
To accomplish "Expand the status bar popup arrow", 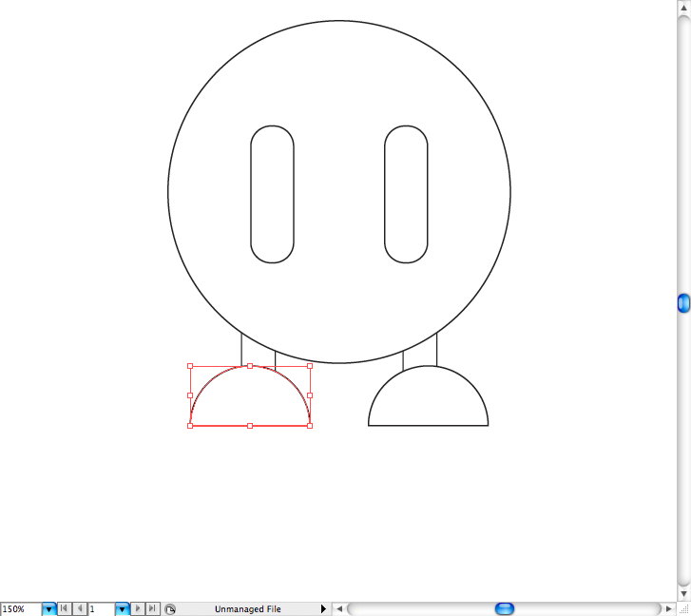I will pyautogui.click(x=323, y=608).
